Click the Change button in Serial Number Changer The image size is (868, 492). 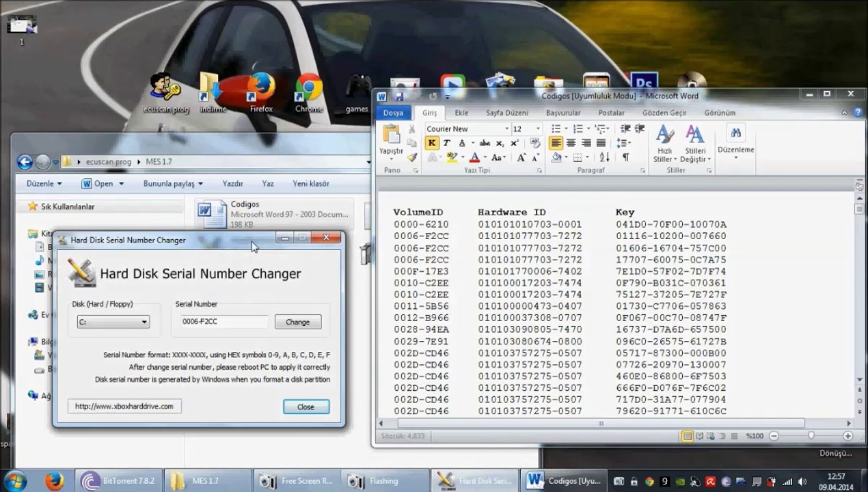pos(298,322)
